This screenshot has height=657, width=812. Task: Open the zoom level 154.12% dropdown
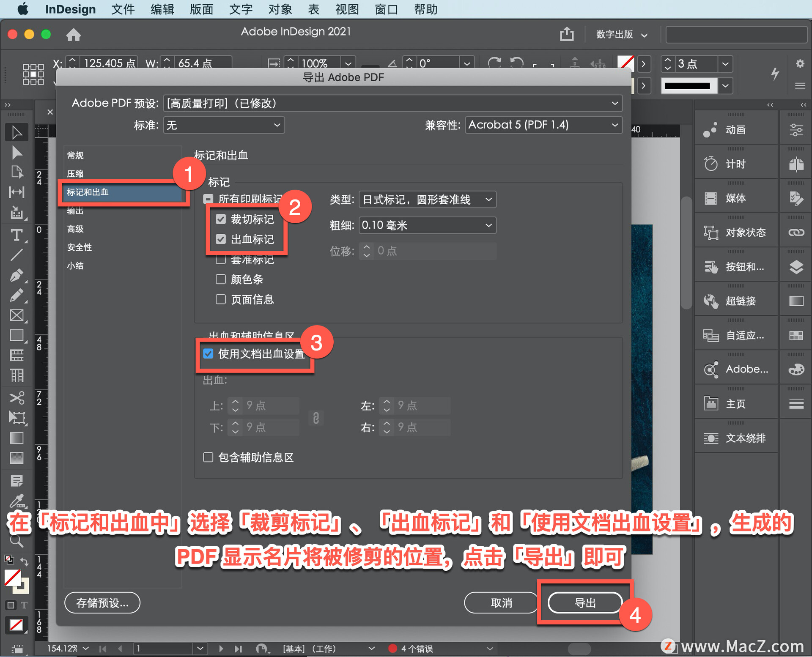[86, 648]
